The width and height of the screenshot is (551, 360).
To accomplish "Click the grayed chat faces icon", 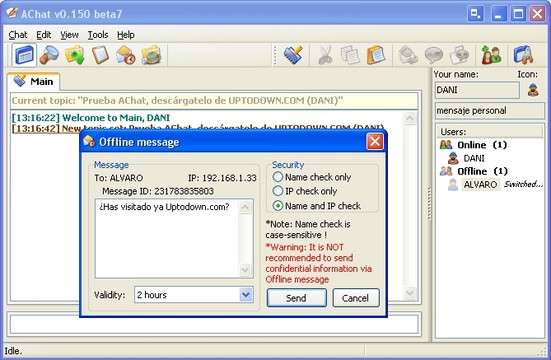I will coord(459,55).
